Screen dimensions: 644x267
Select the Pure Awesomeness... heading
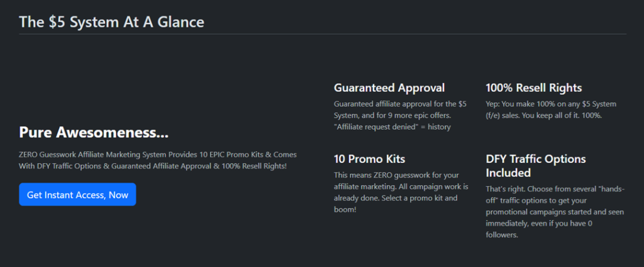[94, 133]
